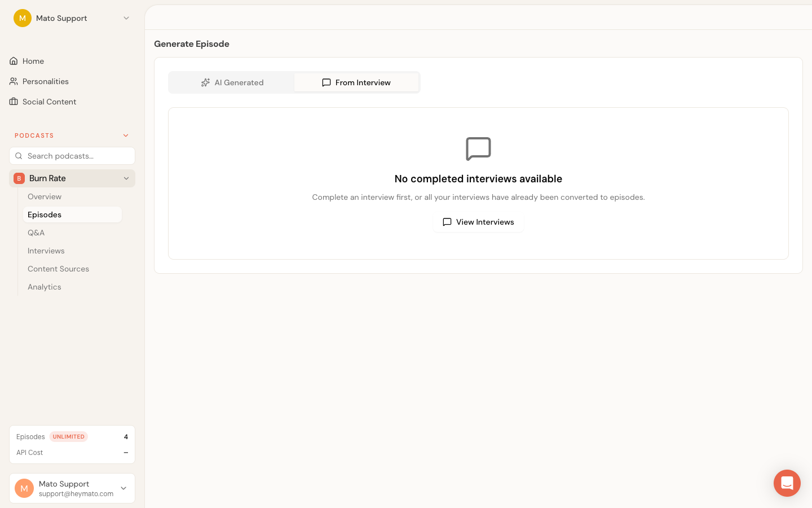The image size is (812, 508).
Task: Click the PODCASTS section label
Action: pos(34,135)
